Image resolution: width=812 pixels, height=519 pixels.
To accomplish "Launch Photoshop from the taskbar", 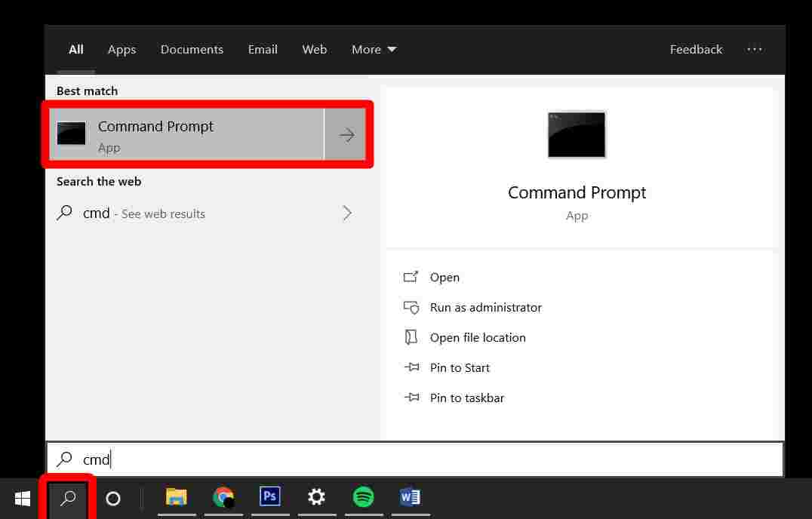I will [x=270, y=498].
